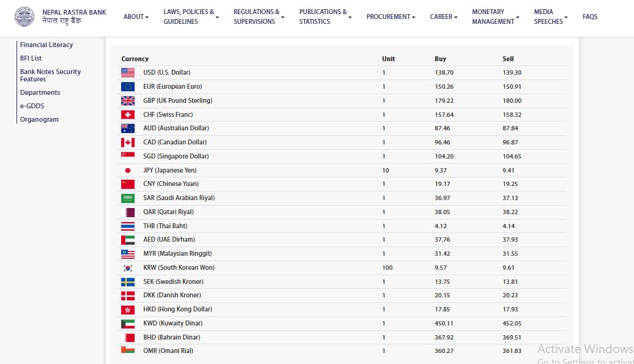Open the Publications & Statistics dropdown
Screen dimensions: 634x364
click(x=326, y=17)
